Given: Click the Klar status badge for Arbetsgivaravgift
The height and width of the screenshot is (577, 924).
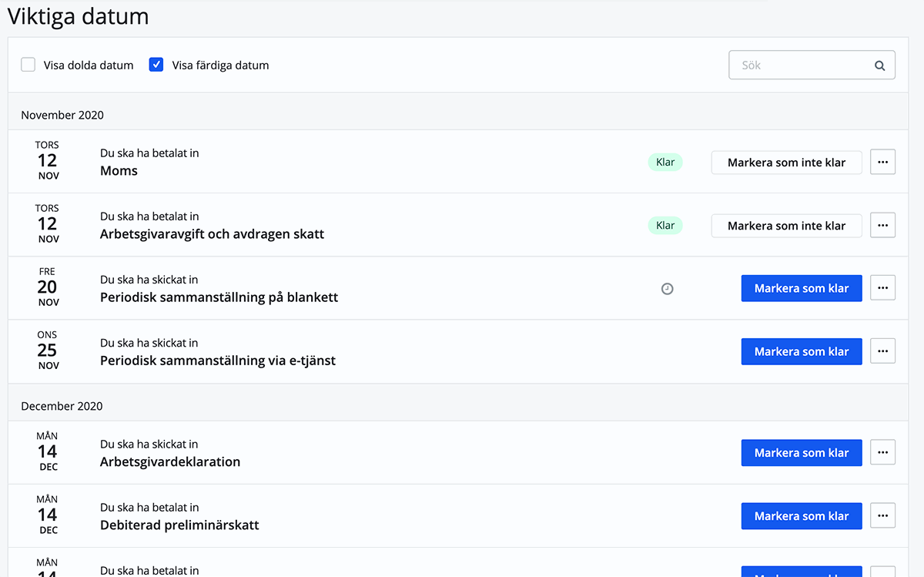Looking at the screenshot, I should click(x=665, y=226).
